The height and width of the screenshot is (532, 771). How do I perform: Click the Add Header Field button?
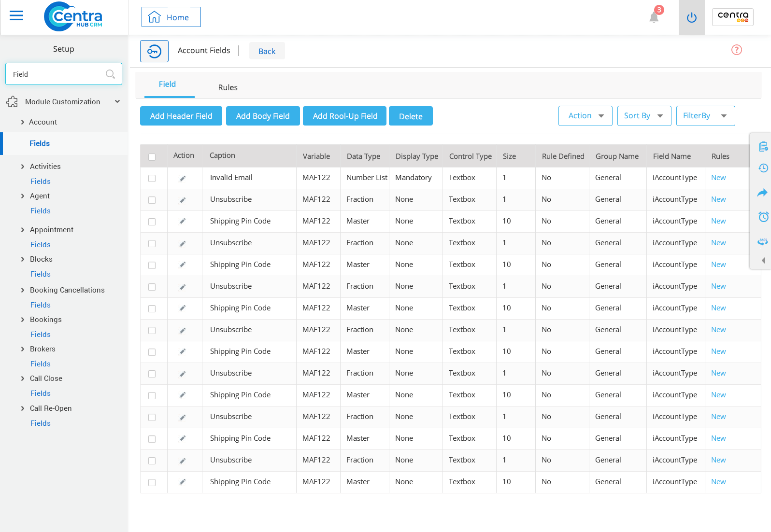click(x=181, y=116)
